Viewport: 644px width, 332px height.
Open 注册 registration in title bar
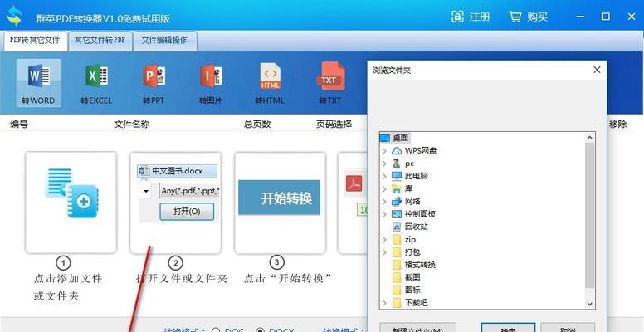click(x=471, y=17)
